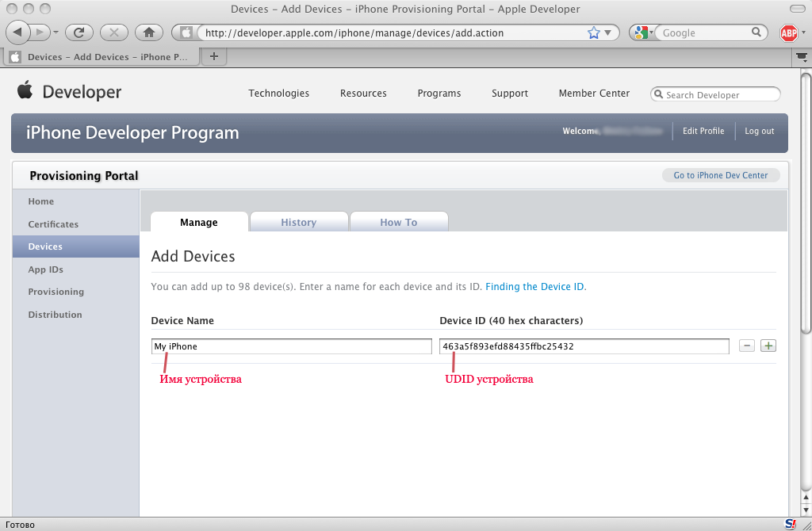Click the Search Developer field
This screenshot has height=531, width=812.
(x=715, y=95)
